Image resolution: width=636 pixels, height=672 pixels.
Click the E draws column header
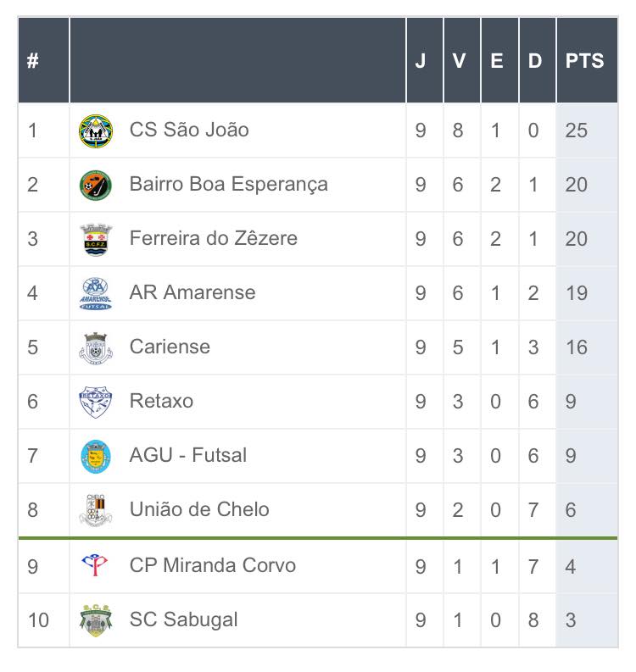coord(496,62)
